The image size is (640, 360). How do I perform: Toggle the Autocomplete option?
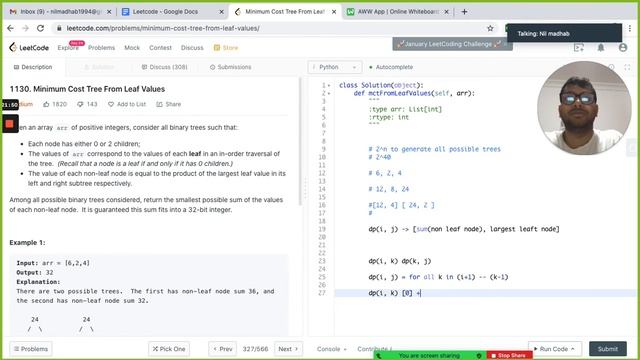pyautogui.click(x=391, y=67)
